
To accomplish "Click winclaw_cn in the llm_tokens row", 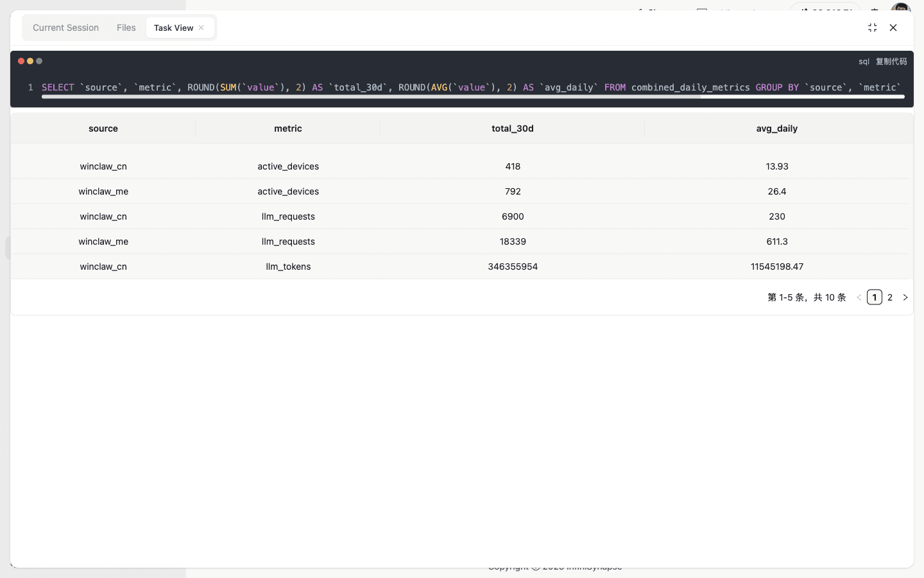I will [103, 267].
